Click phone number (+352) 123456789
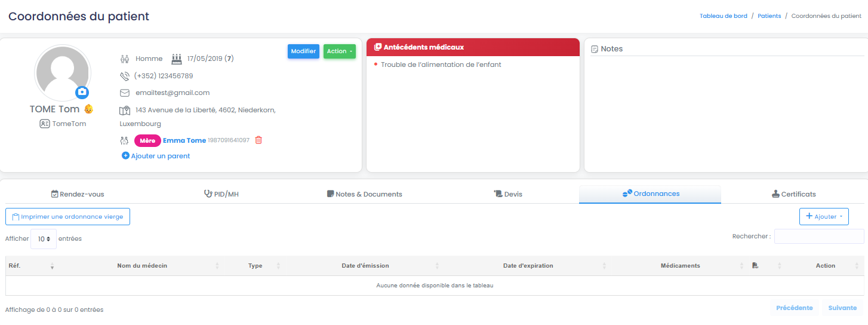The image size is (868, 325). 164,76
